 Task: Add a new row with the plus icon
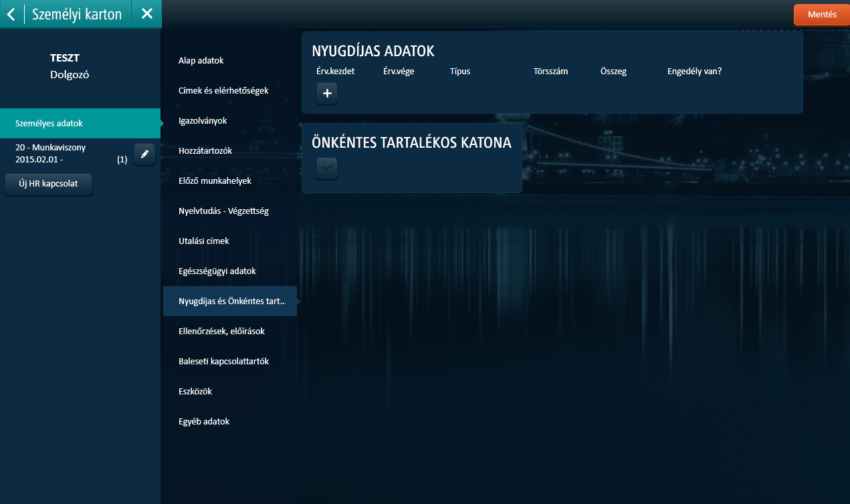tap(327, 94)
